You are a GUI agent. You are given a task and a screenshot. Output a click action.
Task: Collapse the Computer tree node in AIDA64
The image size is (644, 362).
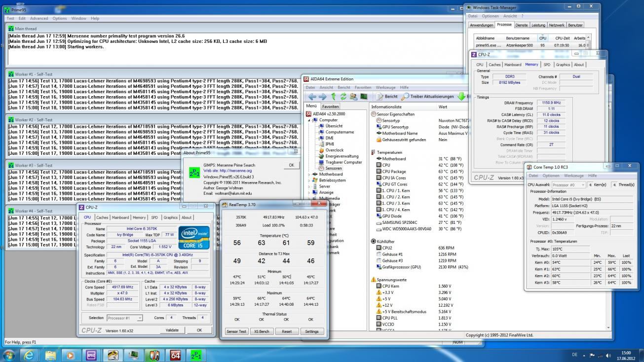pyautogui.click(x=310, y=120)
